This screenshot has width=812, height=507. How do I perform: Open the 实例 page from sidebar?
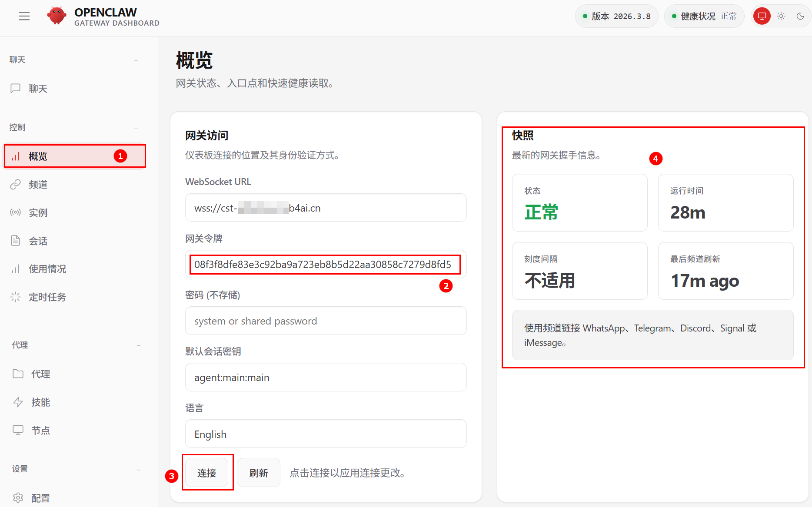(x=38, y=212)
